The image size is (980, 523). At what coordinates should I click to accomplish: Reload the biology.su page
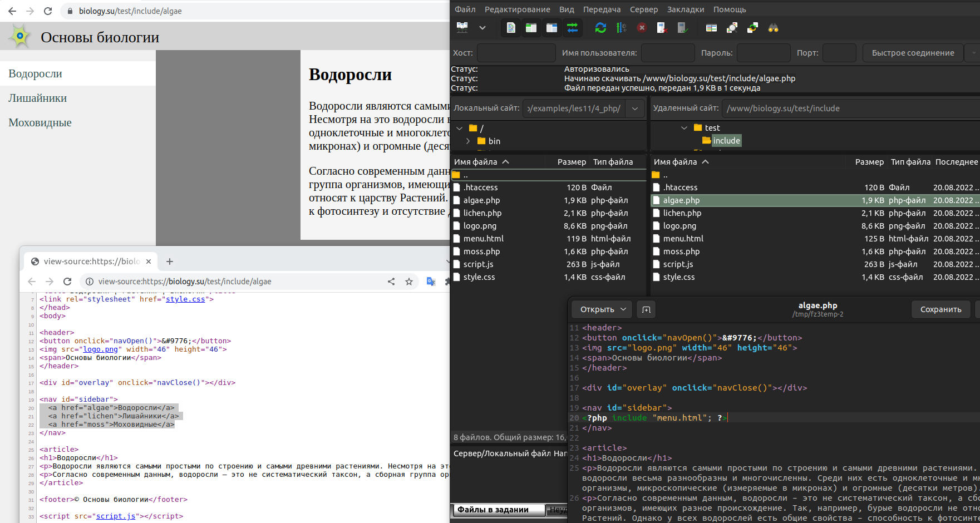[48, 11]
